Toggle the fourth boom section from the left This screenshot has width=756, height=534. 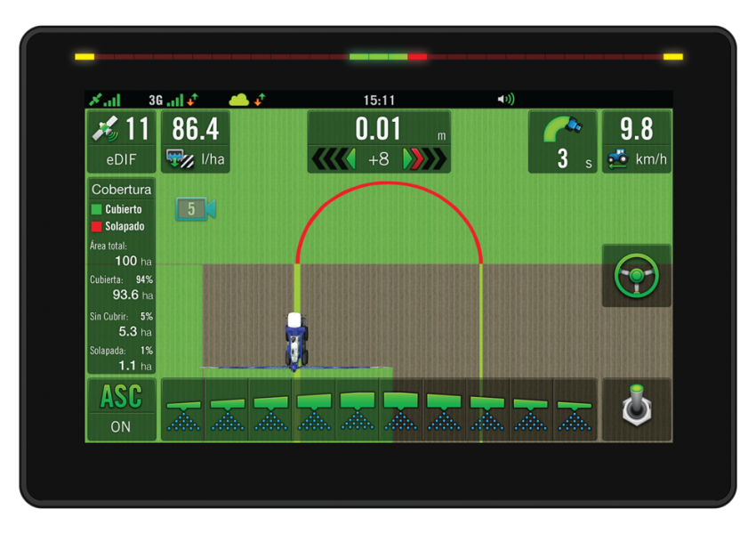click(314, 409)
